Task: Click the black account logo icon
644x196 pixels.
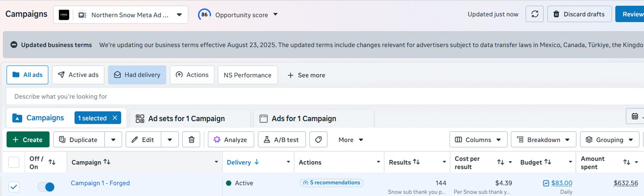Action: click(64, 15)
